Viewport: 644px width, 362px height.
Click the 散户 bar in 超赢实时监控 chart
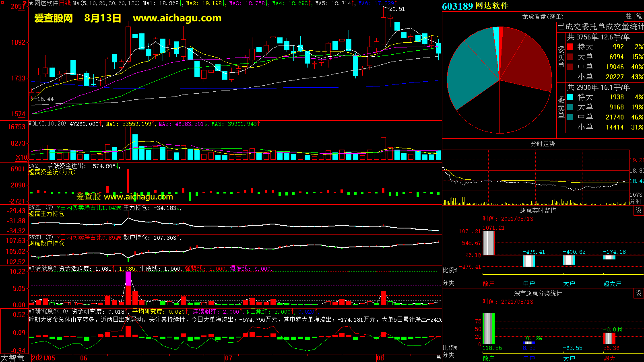[x=488, y=243]
